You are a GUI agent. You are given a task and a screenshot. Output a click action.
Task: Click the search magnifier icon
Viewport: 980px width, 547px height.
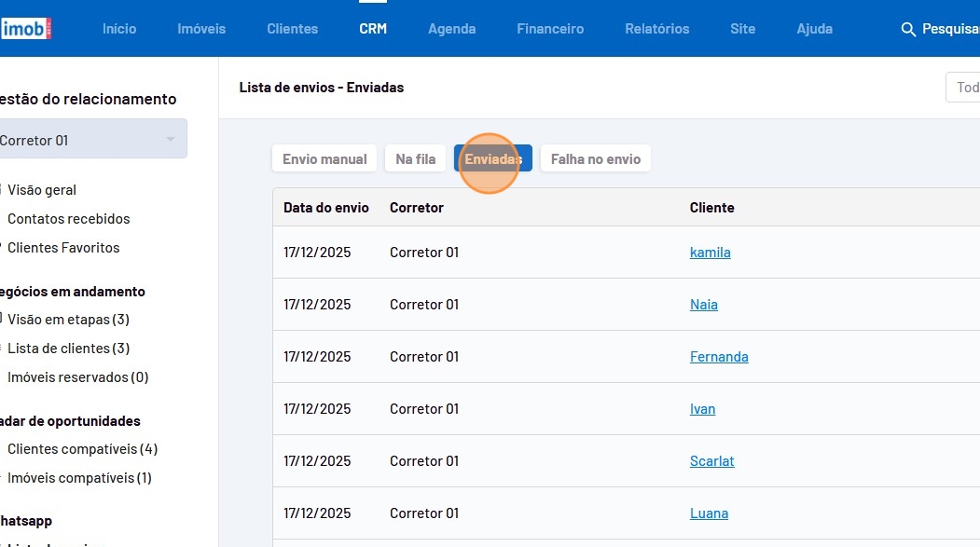(908, 29)
